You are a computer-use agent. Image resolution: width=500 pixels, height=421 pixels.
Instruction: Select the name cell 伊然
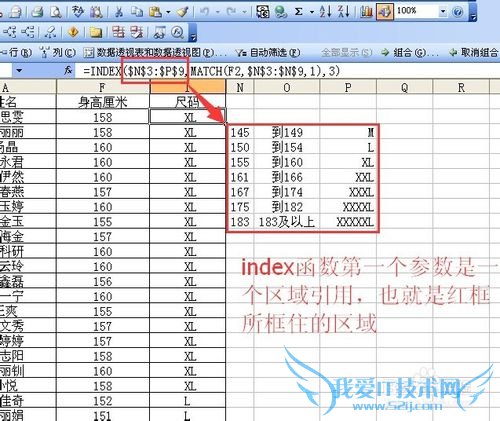[28, 177]
